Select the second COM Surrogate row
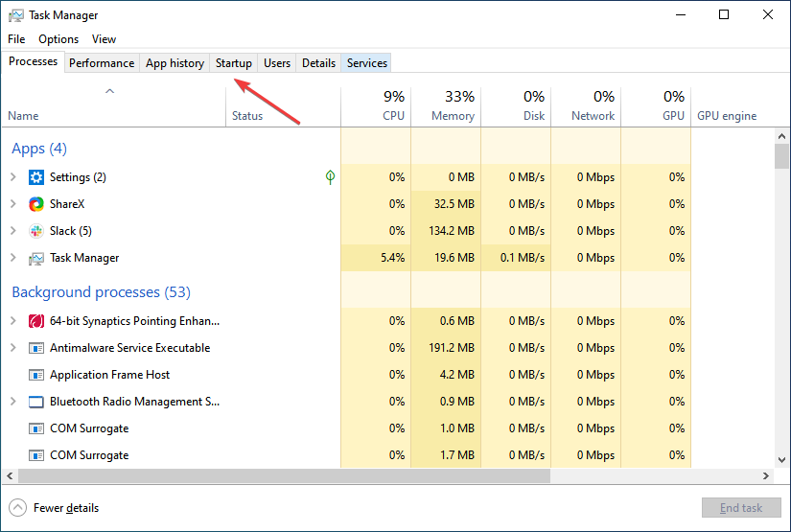This screenshot has height=532, width=791. 346,455
